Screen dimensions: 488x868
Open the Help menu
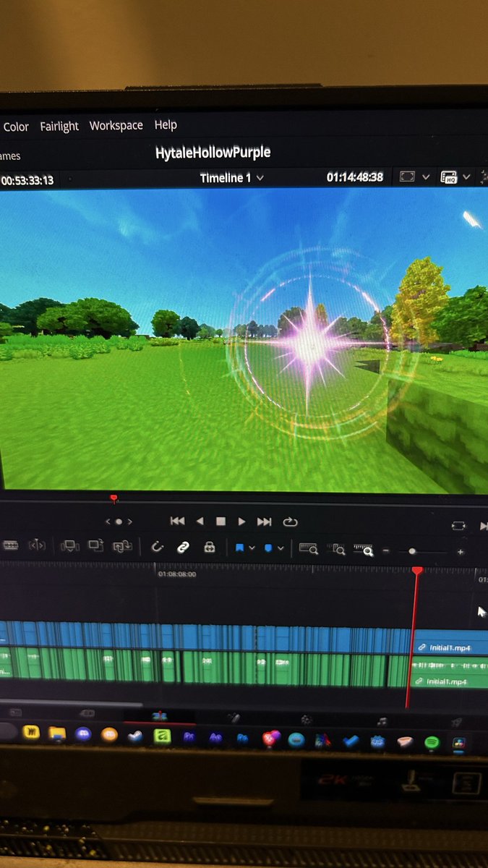coord(166,124)
